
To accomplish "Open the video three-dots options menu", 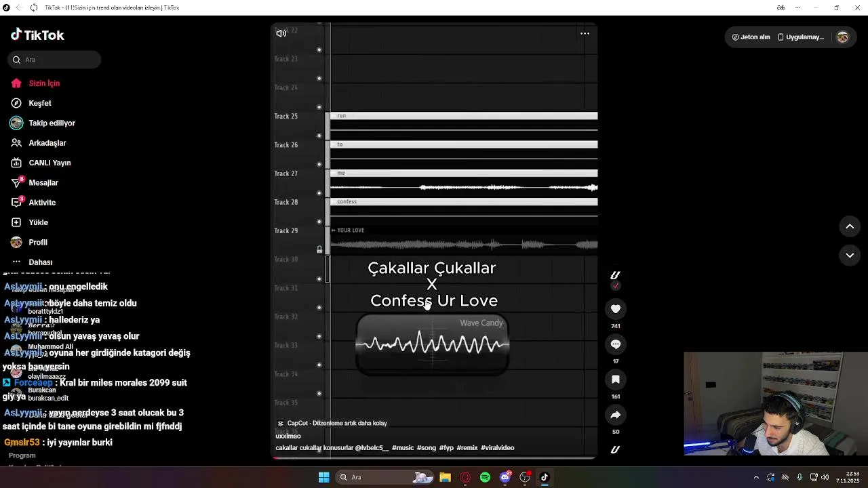I will [x=585, y=33].
